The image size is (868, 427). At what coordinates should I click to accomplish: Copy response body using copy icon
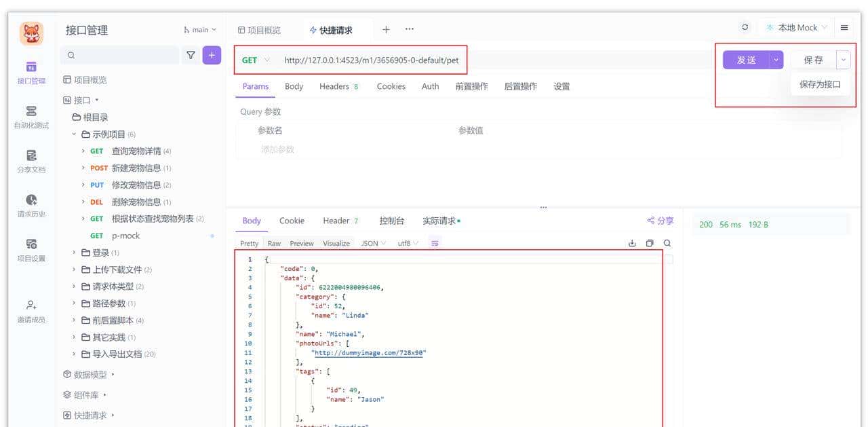coord(649,242)
